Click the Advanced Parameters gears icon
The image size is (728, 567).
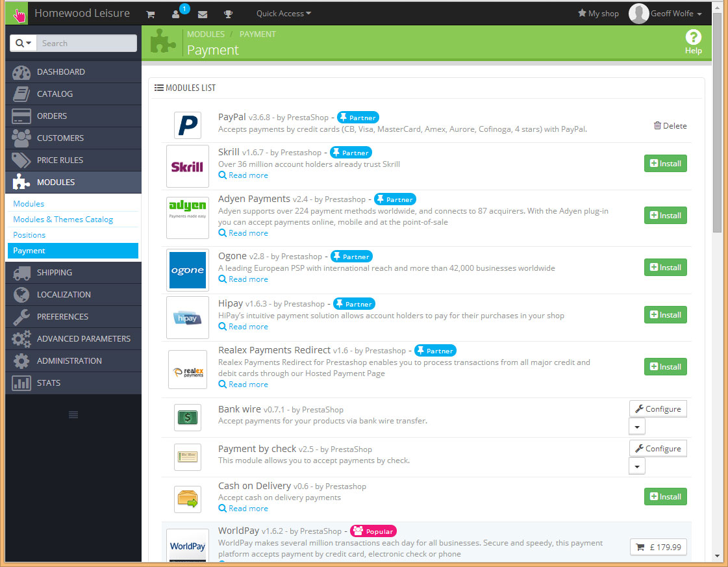point(21,339)
